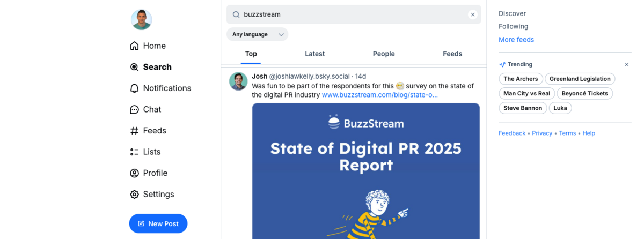Open the Discover feed
This screenshot has height=239, width=644.
512,13
